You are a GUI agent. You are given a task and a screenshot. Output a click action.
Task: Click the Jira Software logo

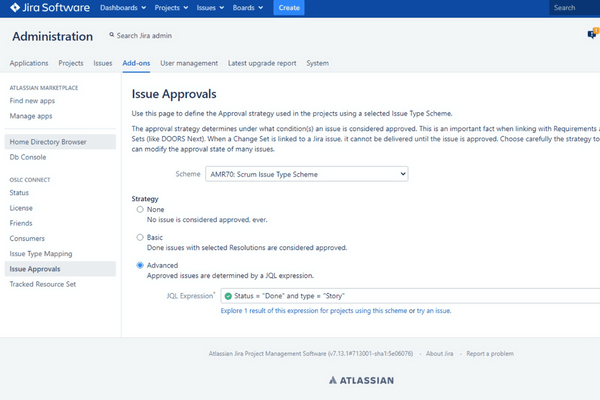(x=50, y=8)
